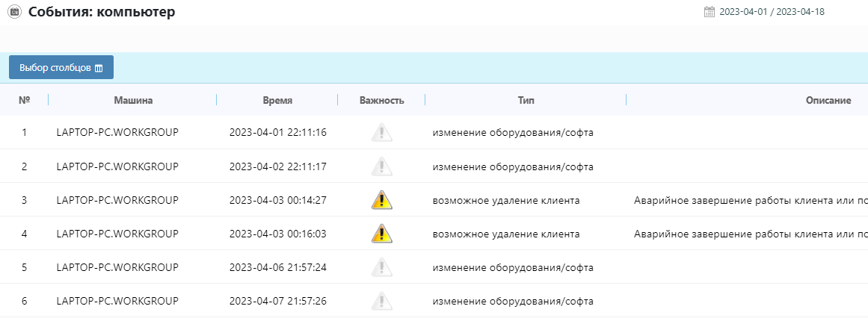Select row with time 2023-04-03 00:14:27
868x318 pixels.
coord(277,200)
